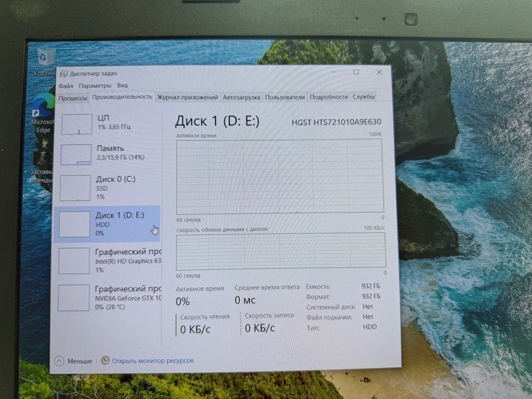Open the Вид menu

(x=122, y=86)
